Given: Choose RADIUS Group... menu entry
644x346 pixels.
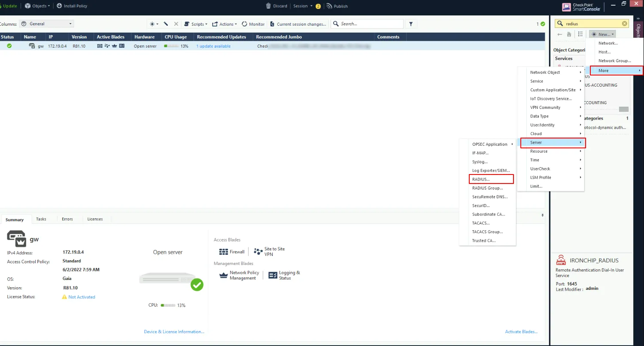Looking at the screenshot, I should click(488, 188).
